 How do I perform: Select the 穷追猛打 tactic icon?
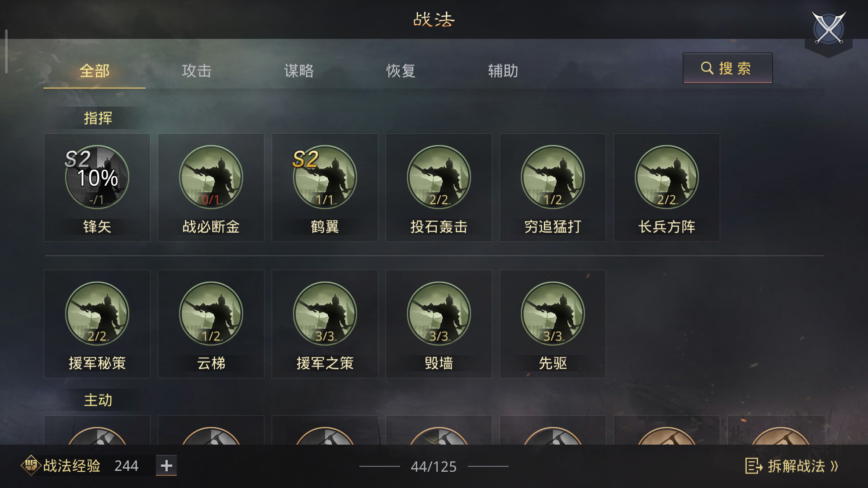[x=553, y=177]
